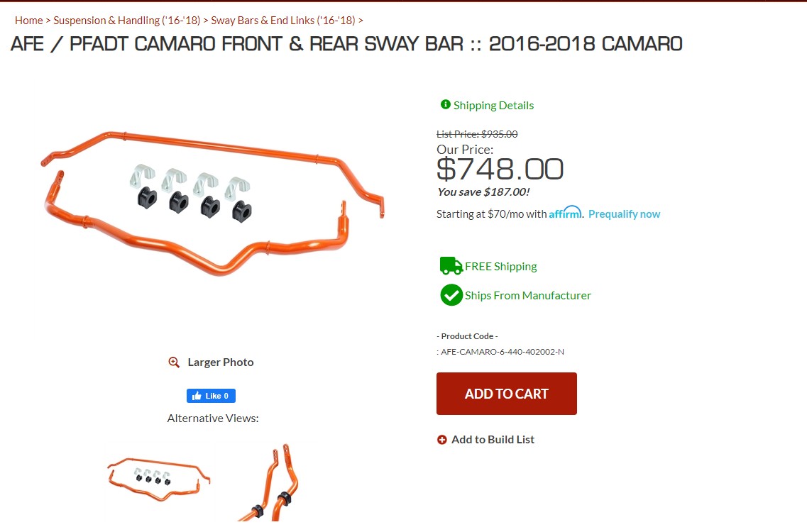Open the Shipping Details link
The width and height of the screenshot is (807, 532).
pos(493,106)
